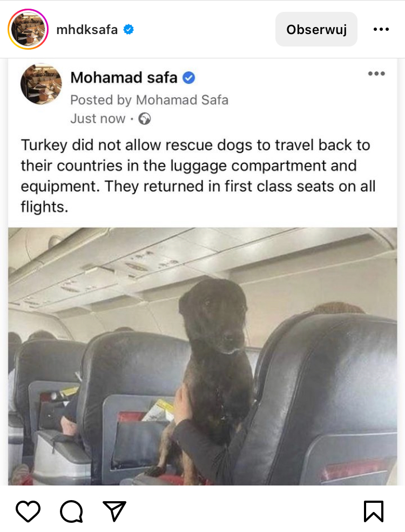Image resolution: width=405 pixels, height=532 pixels.
Task: Open mhdksafa username link
Action: point(87,30)
